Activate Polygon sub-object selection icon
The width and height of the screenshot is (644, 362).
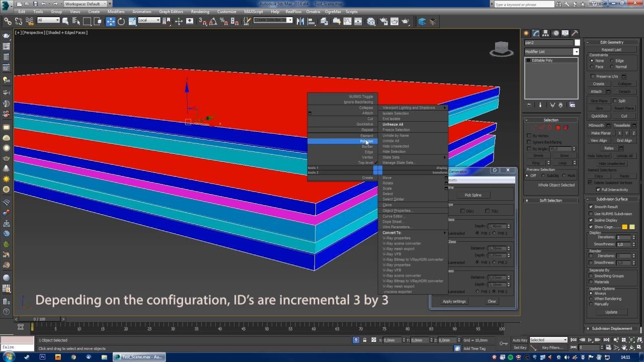558,128
